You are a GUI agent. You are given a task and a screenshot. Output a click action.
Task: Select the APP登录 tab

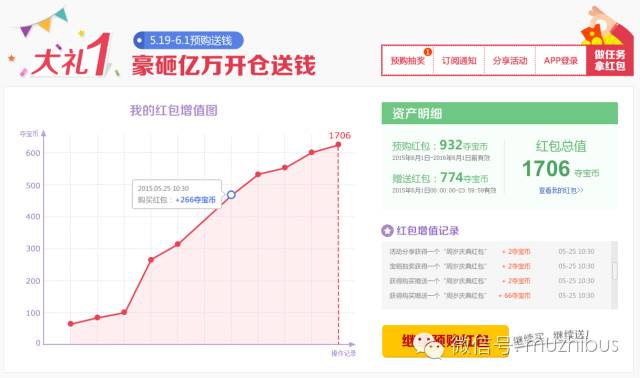tap(560, 60)
